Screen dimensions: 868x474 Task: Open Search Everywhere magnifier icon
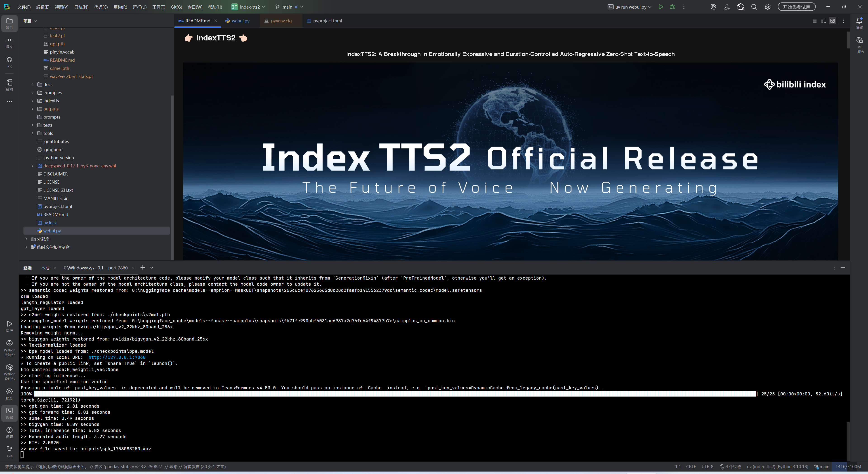click(754, 7)
